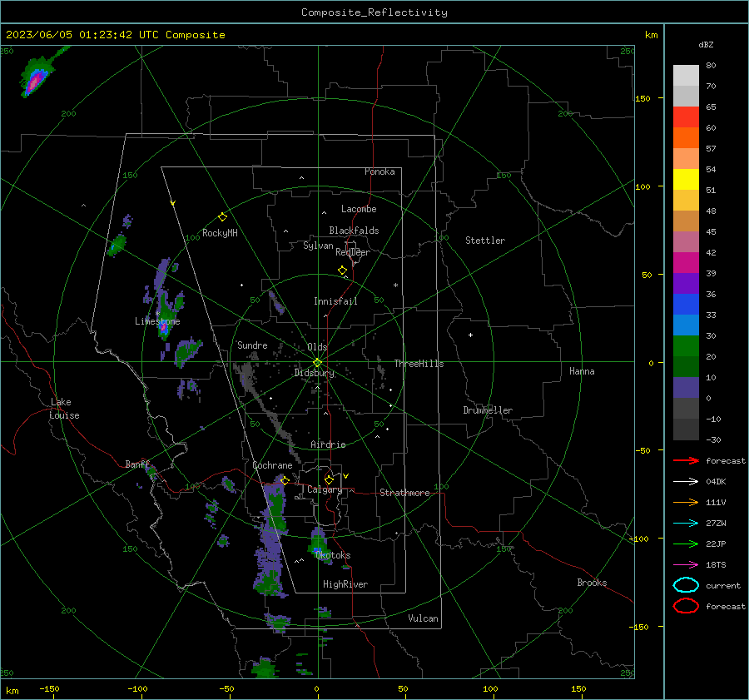Click the orange 111V arrow icon

686,502
